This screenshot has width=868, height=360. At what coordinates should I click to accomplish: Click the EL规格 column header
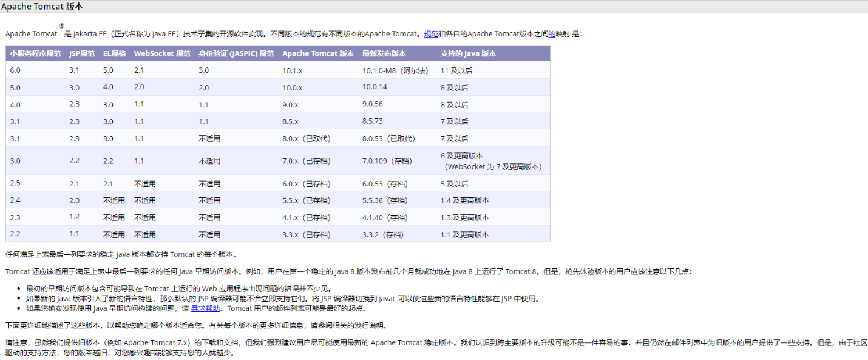point(115,53)
